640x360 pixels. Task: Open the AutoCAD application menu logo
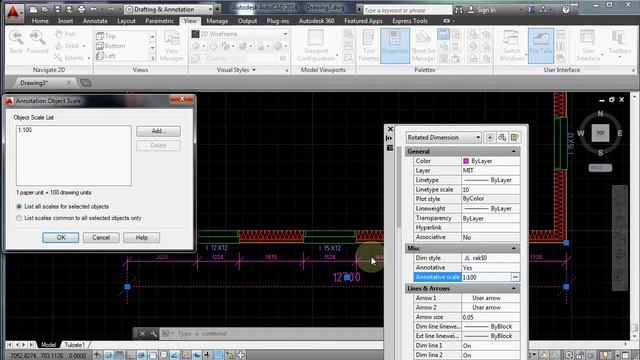13,12
